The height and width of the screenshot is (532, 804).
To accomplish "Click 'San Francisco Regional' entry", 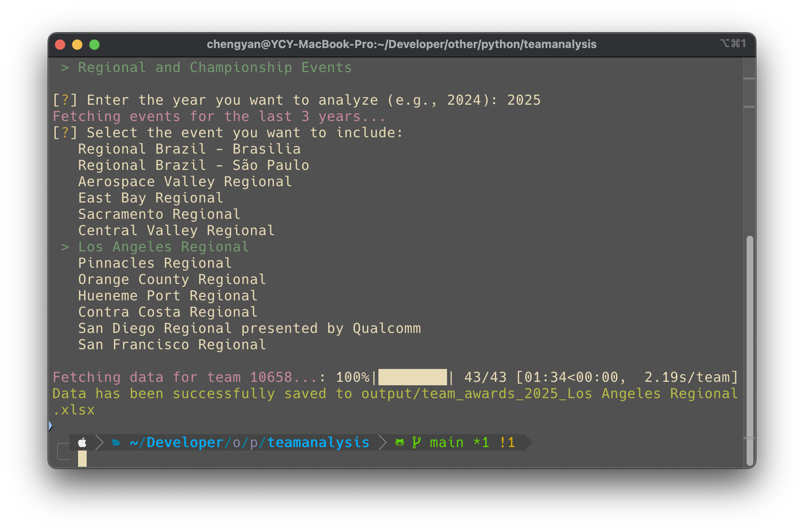I will coord(172,345).
